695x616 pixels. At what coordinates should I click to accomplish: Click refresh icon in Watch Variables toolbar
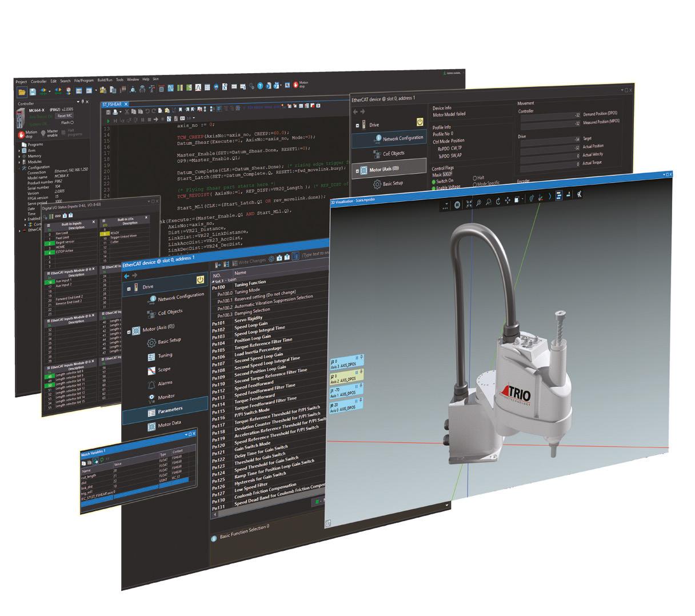[102, 459]
